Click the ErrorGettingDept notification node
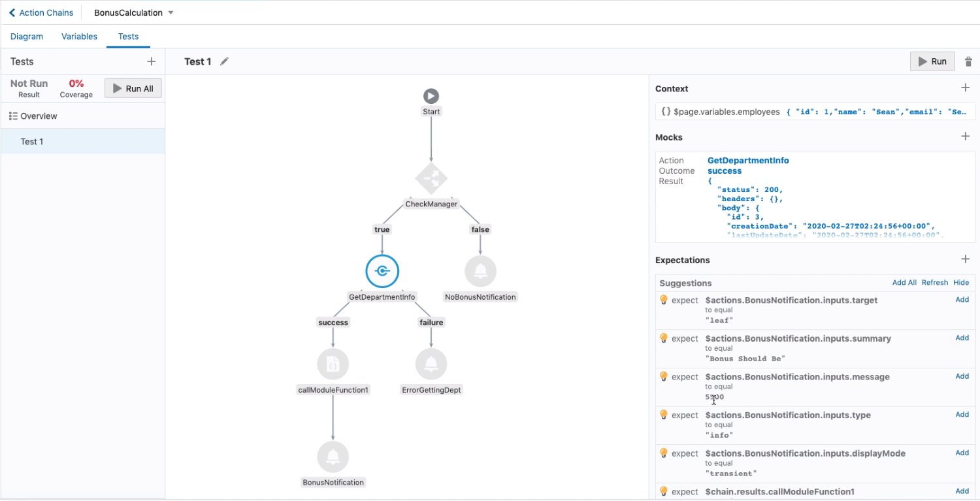The width and height of the screenshot is (980, 501). (x=431, y=364)
